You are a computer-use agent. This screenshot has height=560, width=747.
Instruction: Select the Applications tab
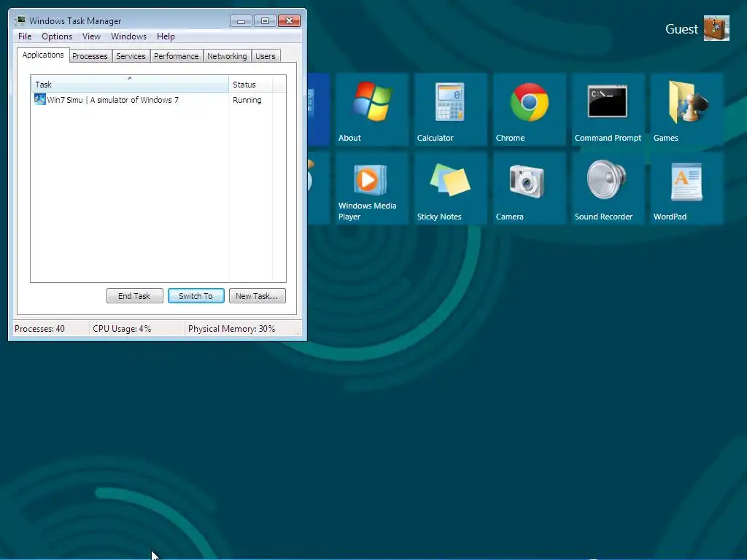[x=43, y=55]
